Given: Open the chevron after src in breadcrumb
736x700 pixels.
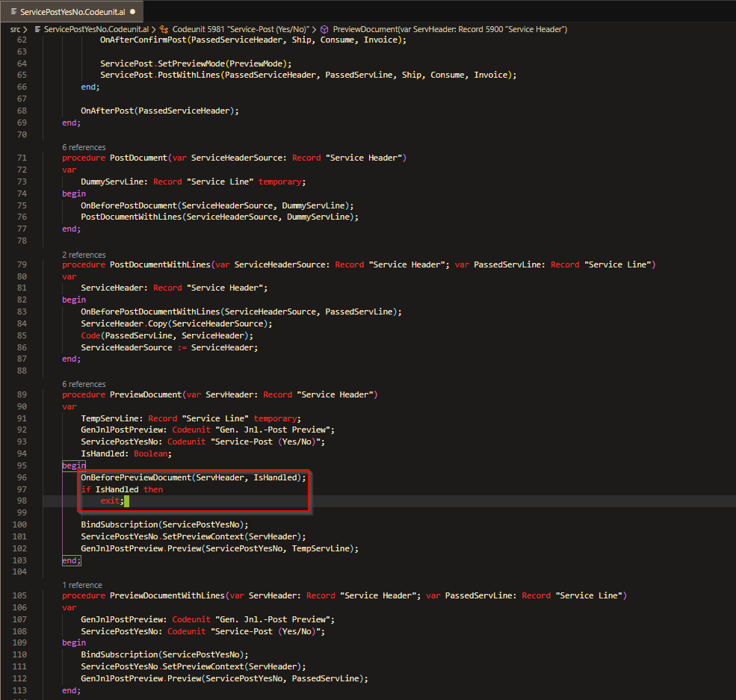Looking at the screenshot, I should pyautogui.click(x=25, y=28).
